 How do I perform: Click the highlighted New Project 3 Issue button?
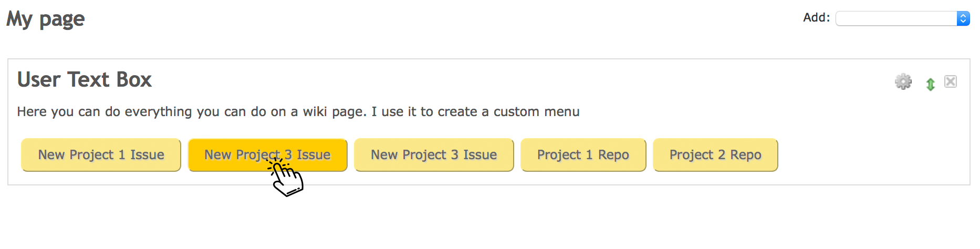tap(267, 155)
